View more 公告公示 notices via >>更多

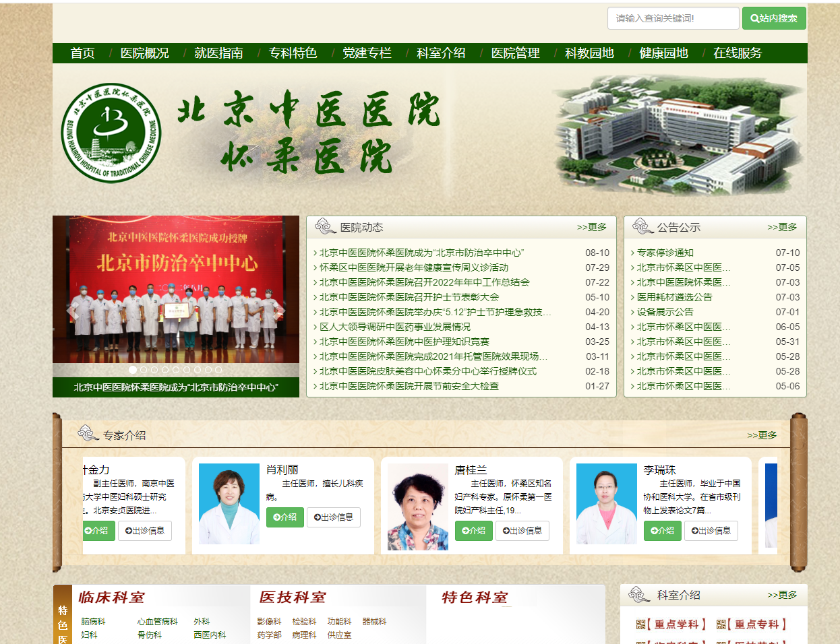782,227
